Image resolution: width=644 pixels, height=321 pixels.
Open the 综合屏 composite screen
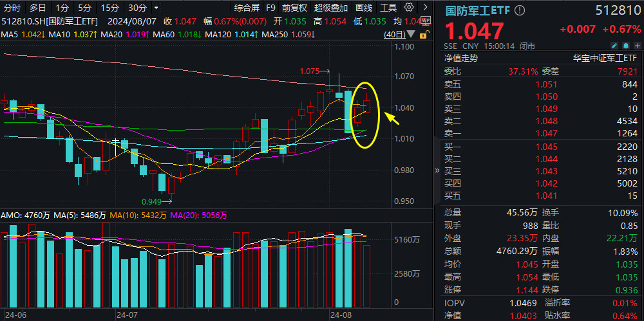[x=247, y=8]
